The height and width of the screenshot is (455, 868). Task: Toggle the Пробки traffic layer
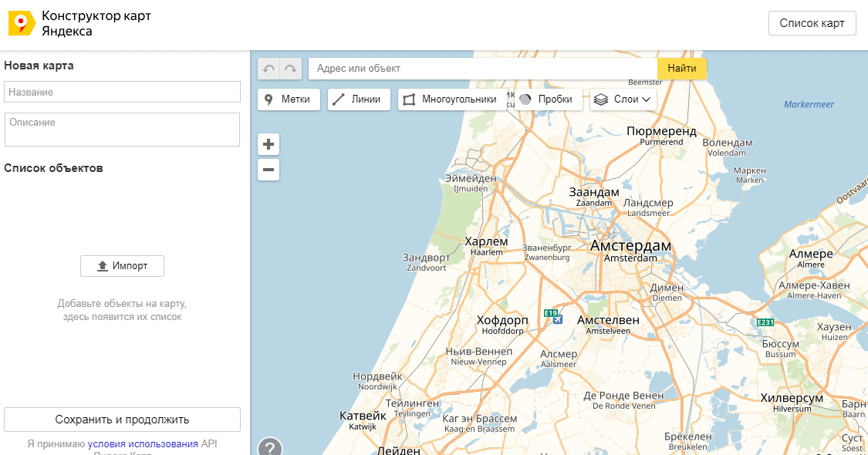tap(547, 99)
